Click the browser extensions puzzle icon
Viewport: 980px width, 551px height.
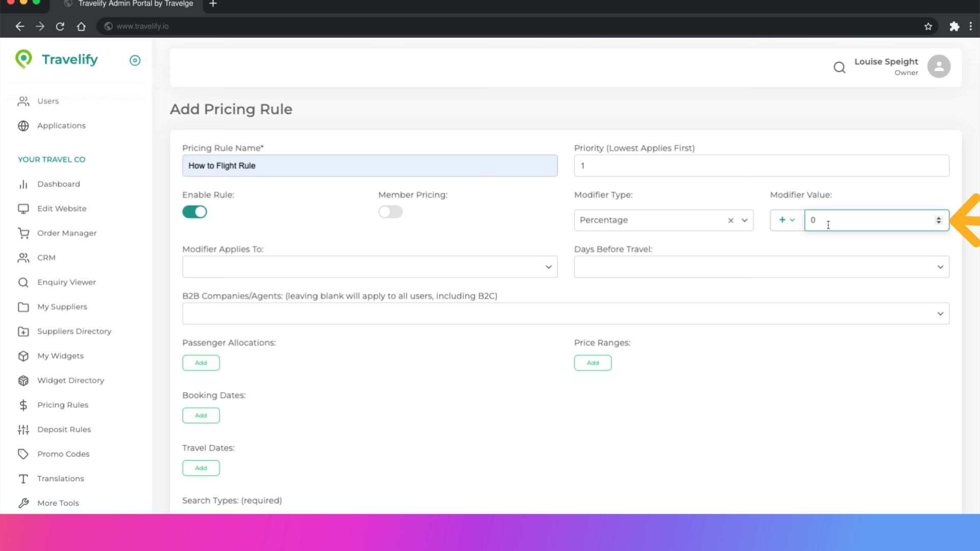[x=954, y=26]
